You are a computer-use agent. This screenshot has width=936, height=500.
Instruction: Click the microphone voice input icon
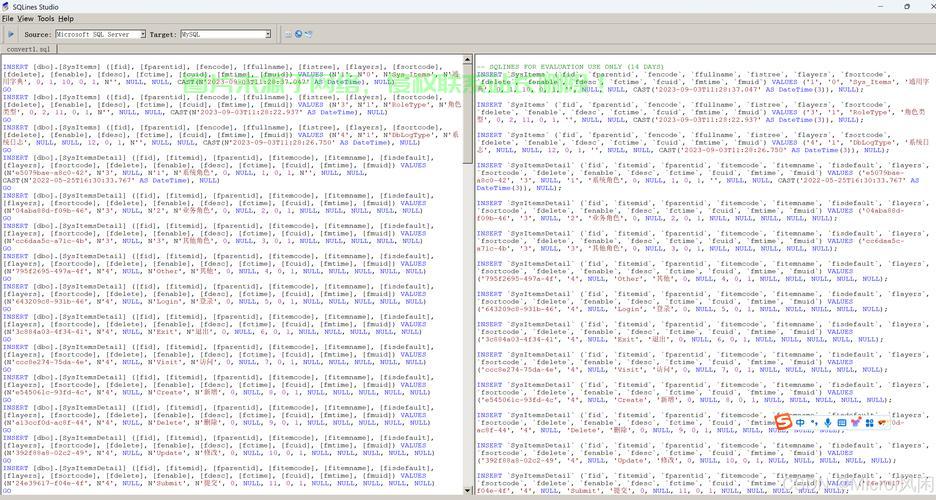click(x=827, y=422)
